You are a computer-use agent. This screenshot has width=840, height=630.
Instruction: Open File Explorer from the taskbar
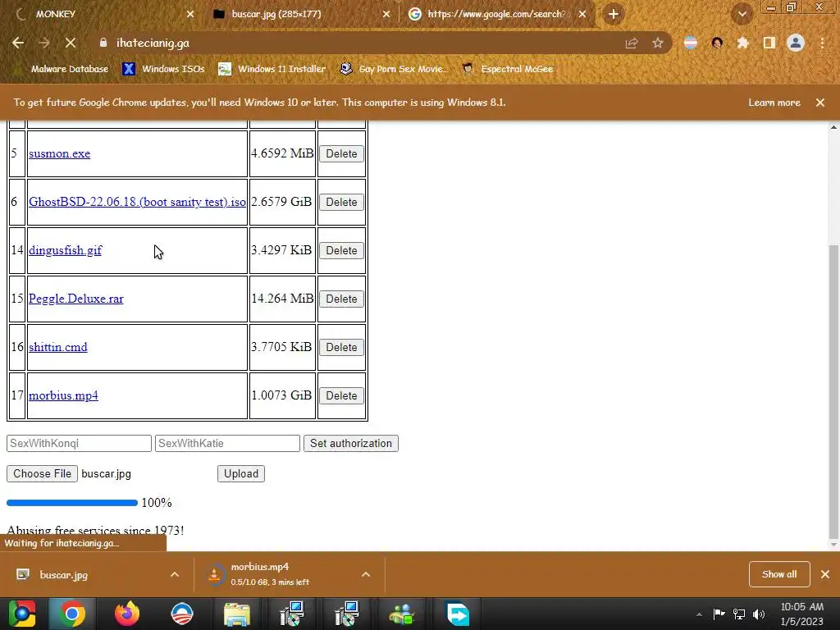237,614
